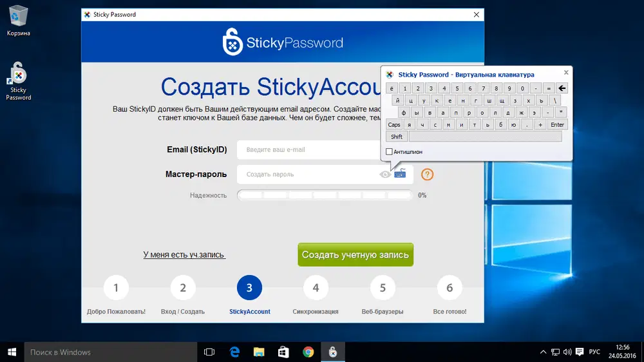
Task: Enable the Антишпион checkbox
Action: (389, 151)
